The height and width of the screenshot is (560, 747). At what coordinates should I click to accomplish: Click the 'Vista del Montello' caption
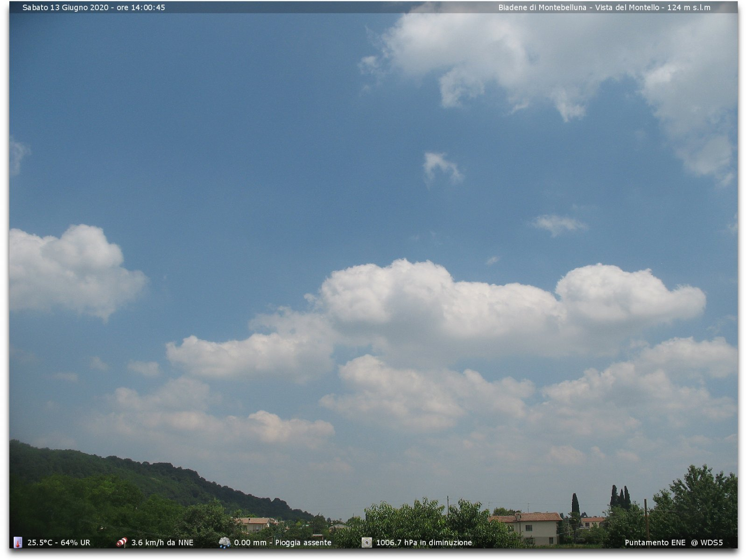coord(627,7)
